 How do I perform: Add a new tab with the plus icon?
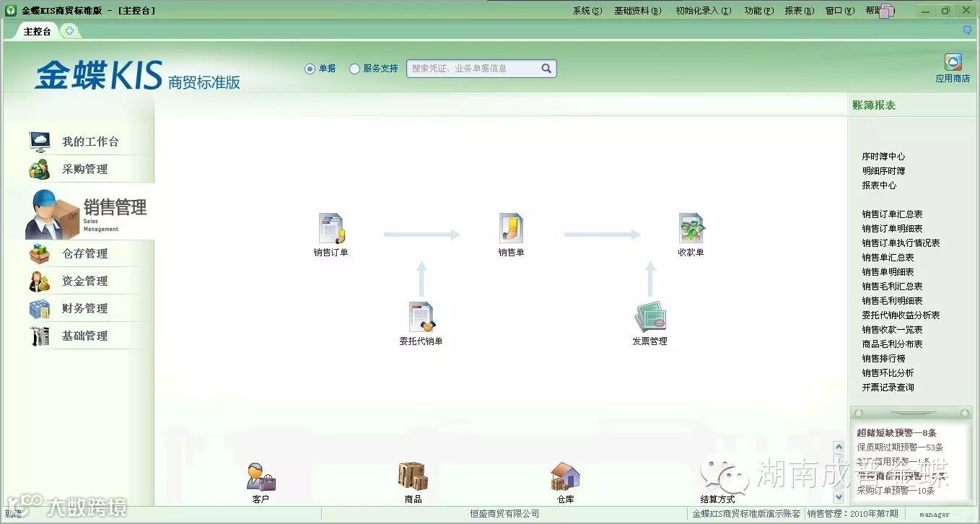click(69, 30)
